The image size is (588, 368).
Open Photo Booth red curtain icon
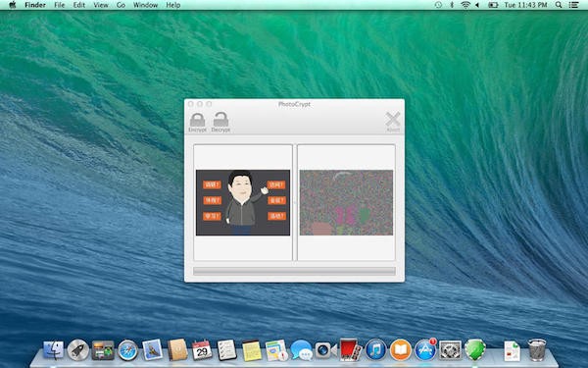point(350,349)
